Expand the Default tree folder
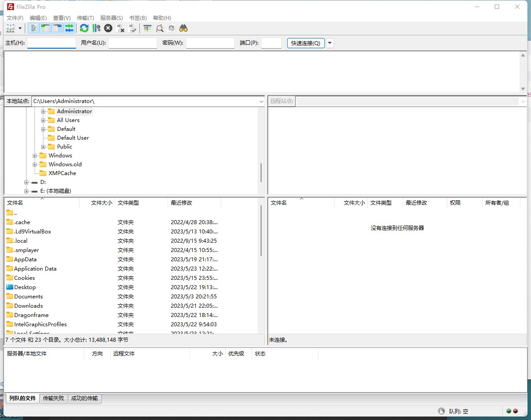Viewport: 531px width, 420px height. (43, 129)
